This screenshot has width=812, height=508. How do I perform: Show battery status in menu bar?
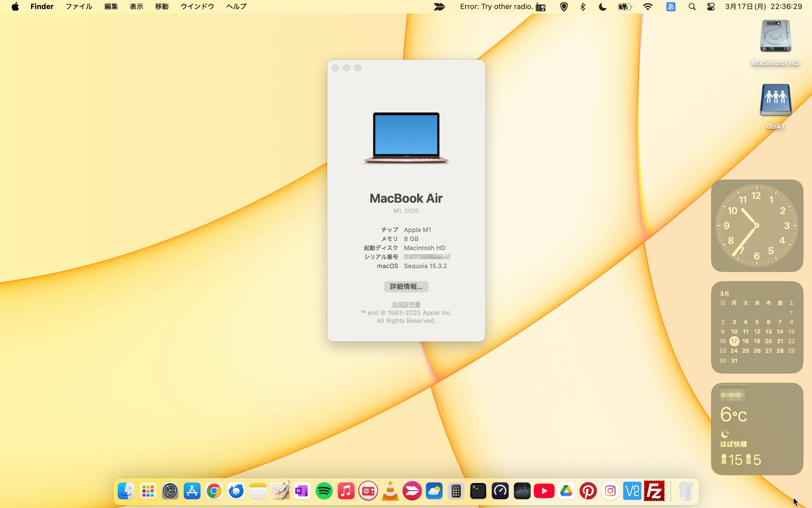[625, 7]
